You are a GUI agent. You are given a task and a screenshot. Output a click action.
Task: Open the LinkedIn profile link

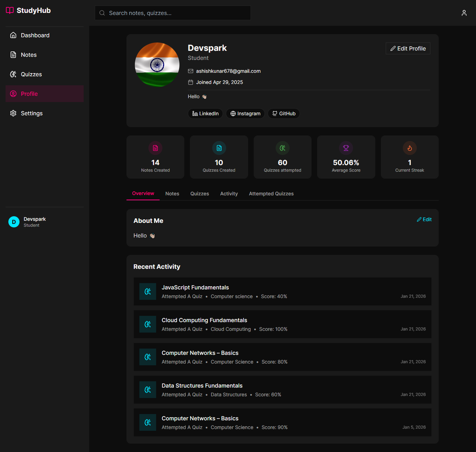click(205, 114)
